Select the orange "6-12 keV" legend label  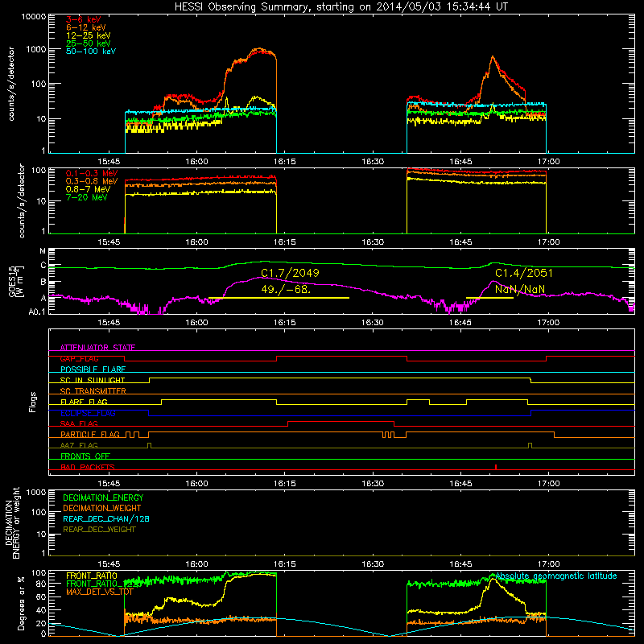pos(86,27)
